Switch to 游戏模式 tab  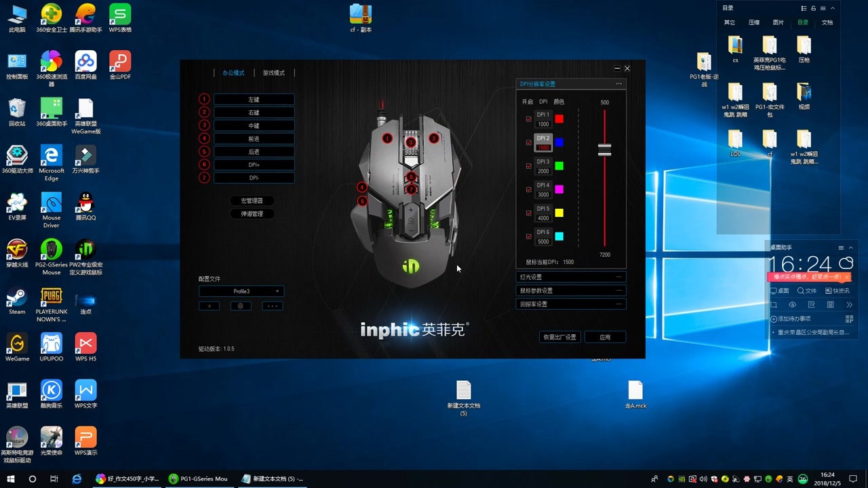pos(274,73)
